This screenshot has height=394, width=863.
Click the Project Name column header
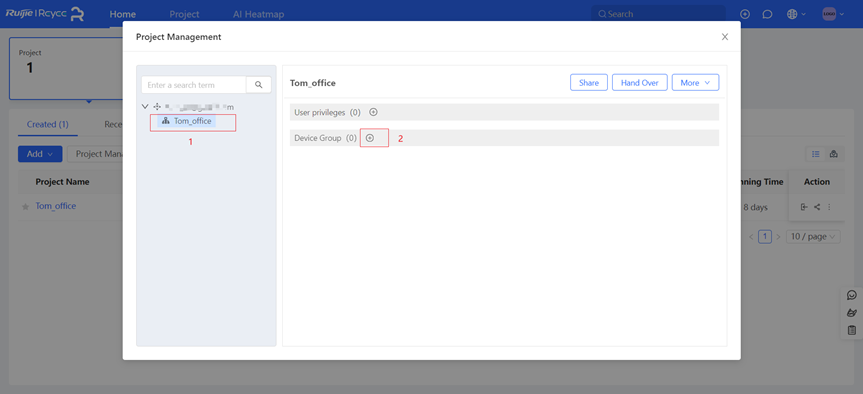[62, 182]
